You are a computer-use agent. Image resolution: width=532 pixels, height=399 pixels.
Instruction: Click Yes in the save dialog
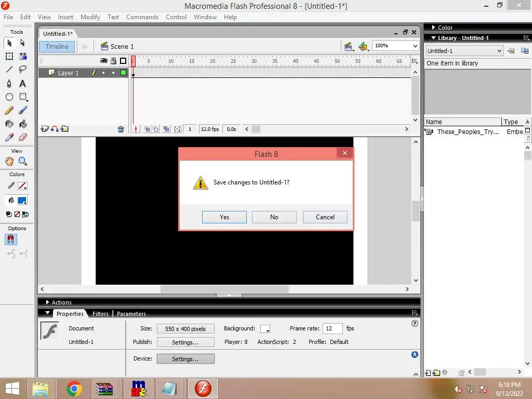tap(224, 217)
